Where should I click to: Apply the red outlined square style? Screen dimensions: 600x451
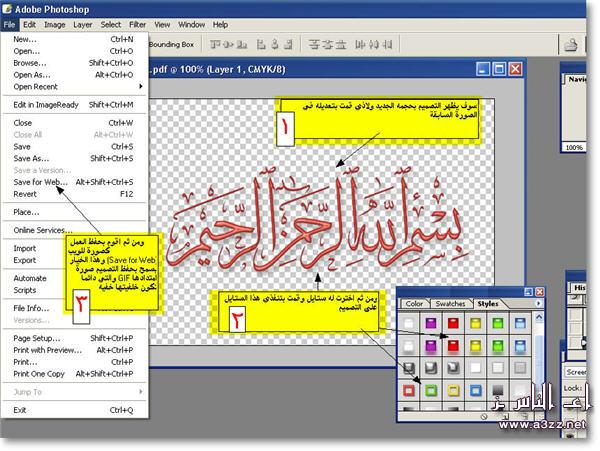(x=409, y=391)
